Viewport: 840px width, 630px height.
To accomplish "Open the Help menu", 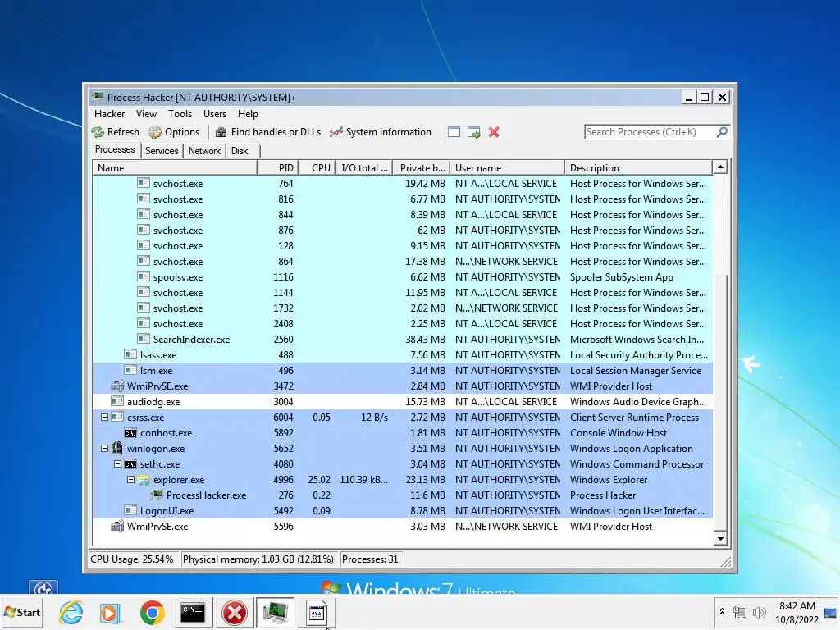I will [x=248, y=113].
